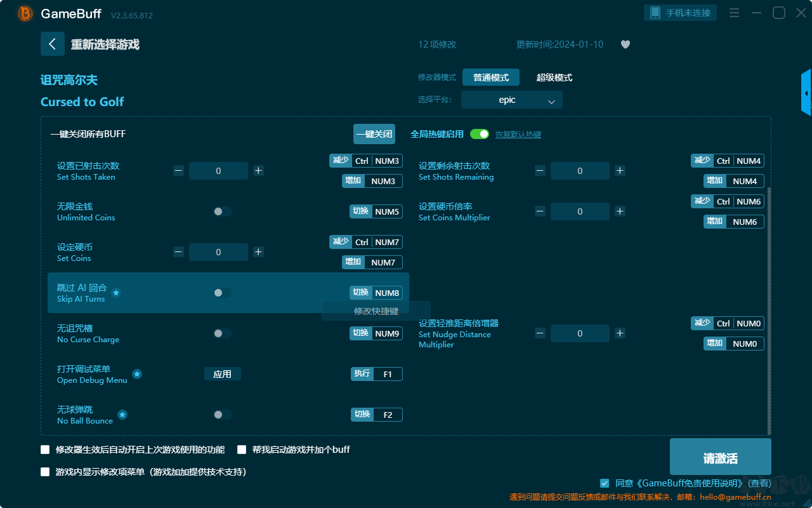Open the epic platform dropdown

pyautogui.click(x=512, y=100)
